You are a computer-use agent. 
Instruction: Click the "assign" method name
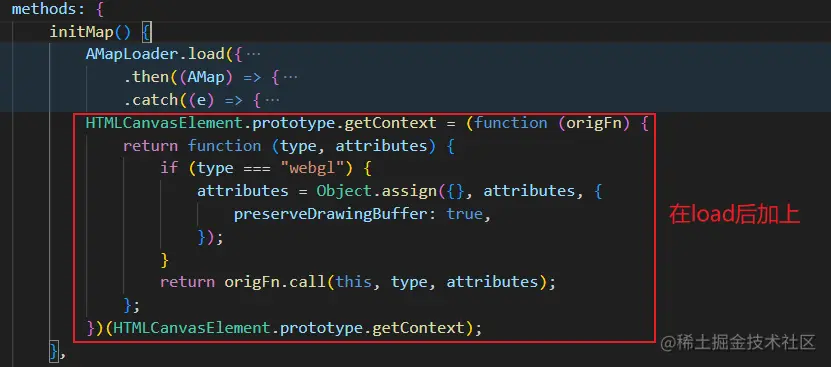409,191
